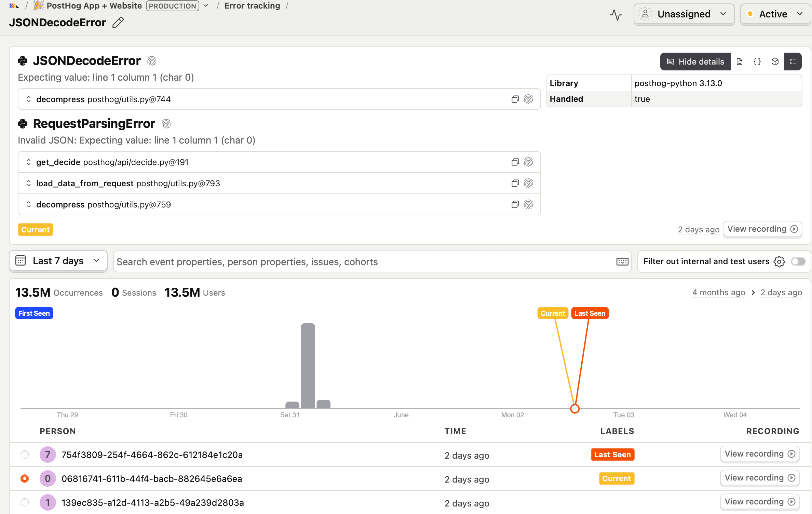
Task: Click fingerprint icon on get_decide row
Action: tap(528, 162)
